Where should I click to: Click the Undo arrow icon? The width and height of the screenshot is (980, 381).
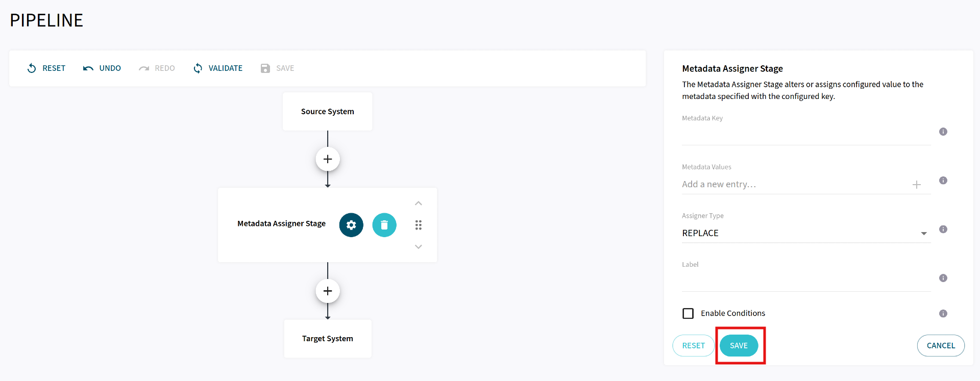[x=88, y=68]
